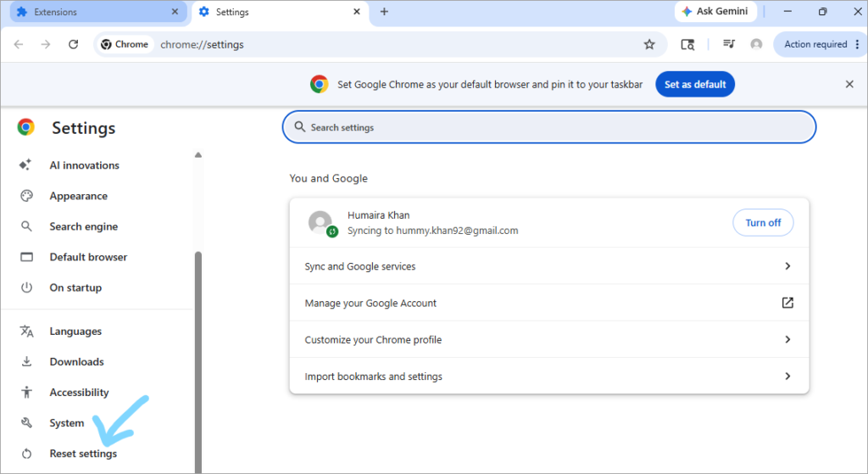This screenshot has width=868, height=474.
Task: Open the media controls icon
Action: click(729, 44)
